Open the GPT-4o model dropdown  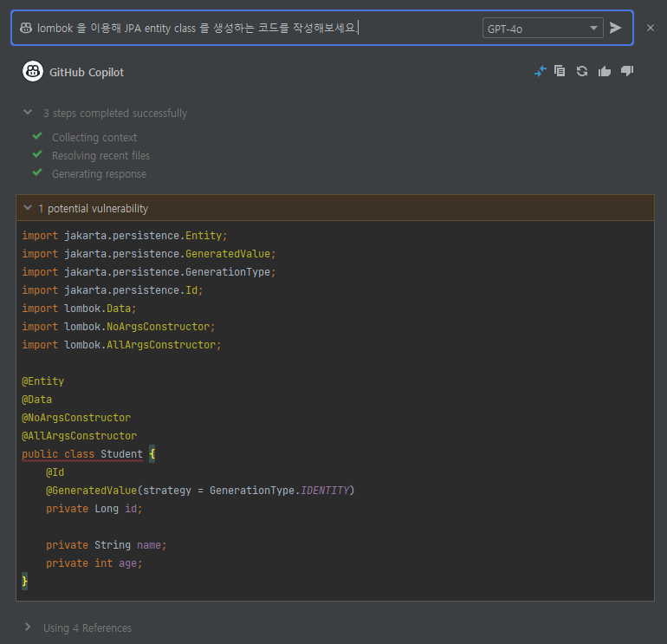pos(543,28)
